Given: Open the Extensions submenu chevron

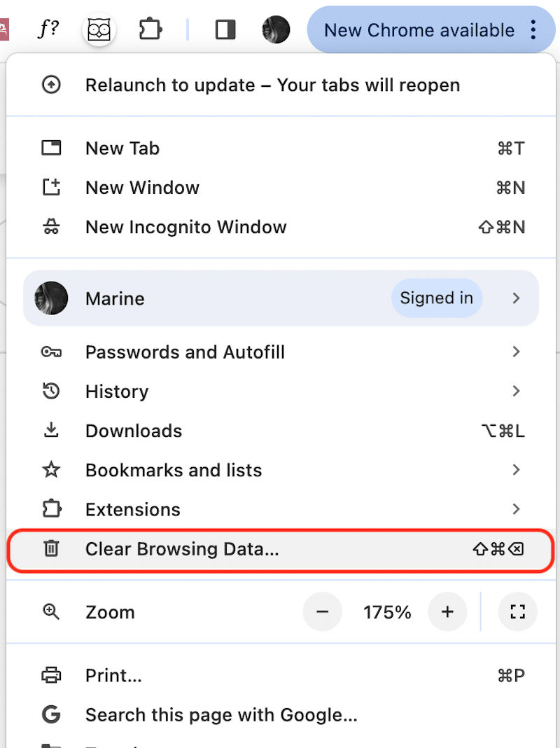Looking at the screenshot, I should coord(517,509).
